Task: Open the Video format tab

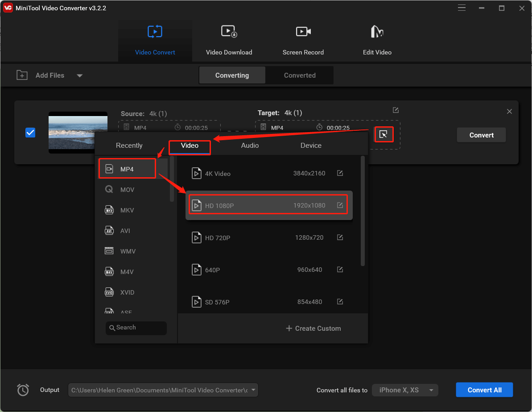Action: pos(190,146)
